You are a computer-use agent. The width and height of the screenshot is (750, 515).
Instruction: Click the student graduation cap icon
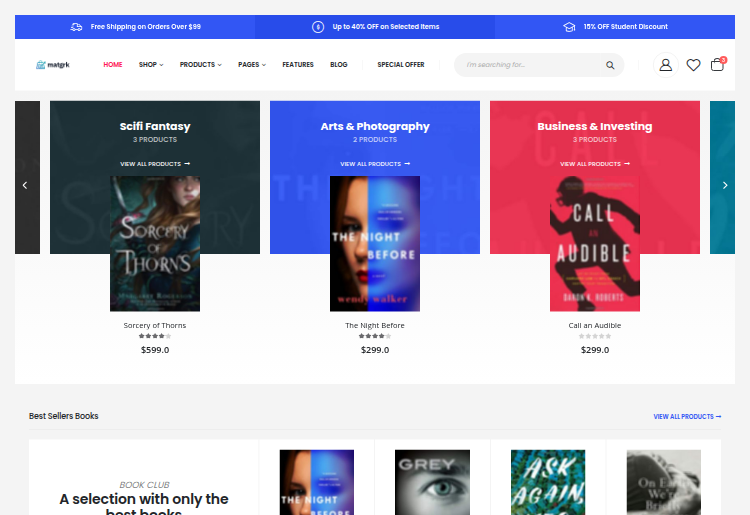coord(569,27)
